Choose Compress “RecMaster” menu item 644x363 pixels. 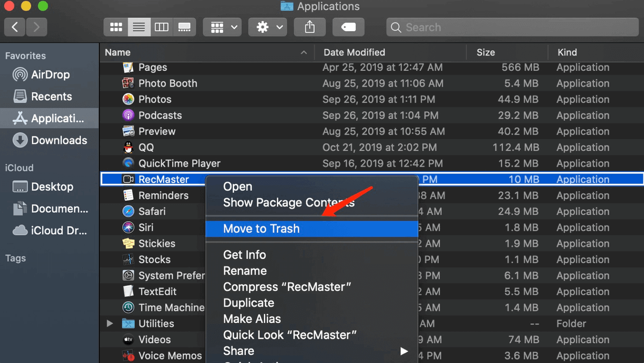click(x=312, y=287)
